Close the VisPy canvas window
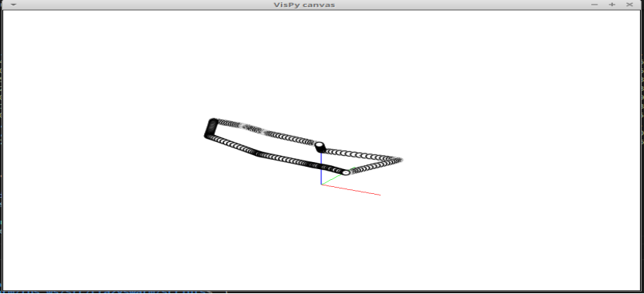 [x=629, y=5]
